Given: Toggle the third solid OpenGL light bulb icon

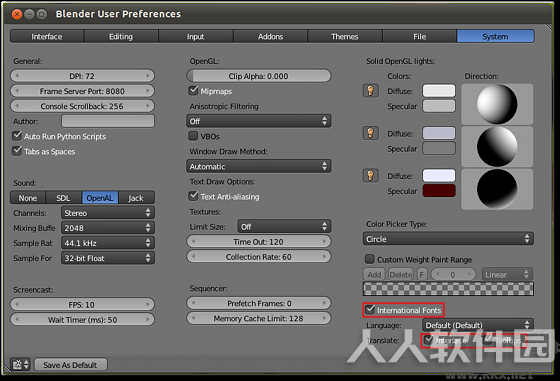Looking at the screenshot, I should [x=370, y=175].
